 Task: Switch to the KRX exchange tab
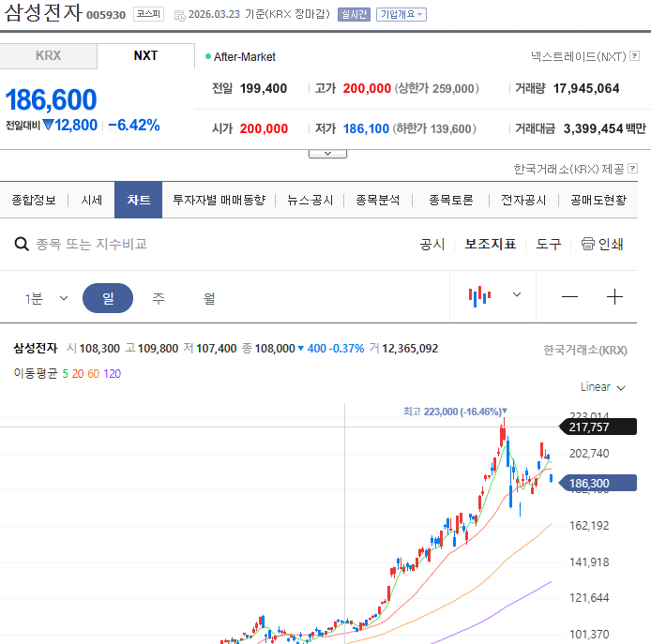(48, 55)
